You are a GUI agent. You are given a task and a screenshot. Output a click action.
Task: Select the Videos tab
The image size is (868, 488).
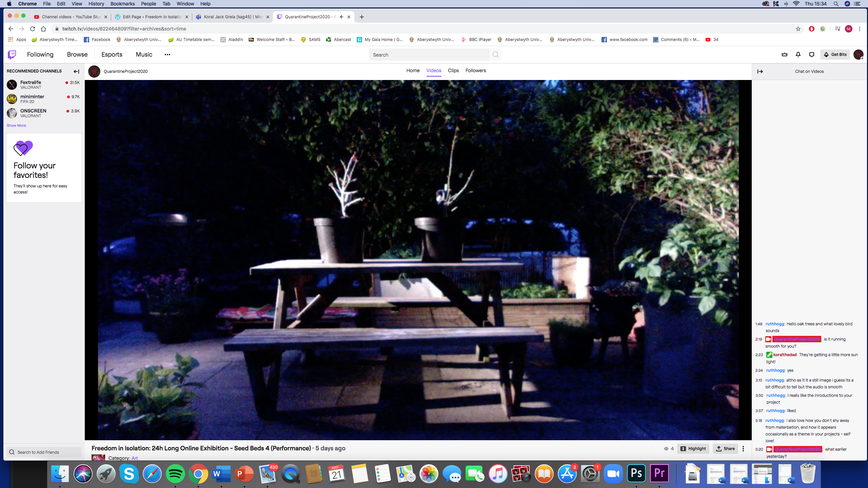[x=434, y=70]
